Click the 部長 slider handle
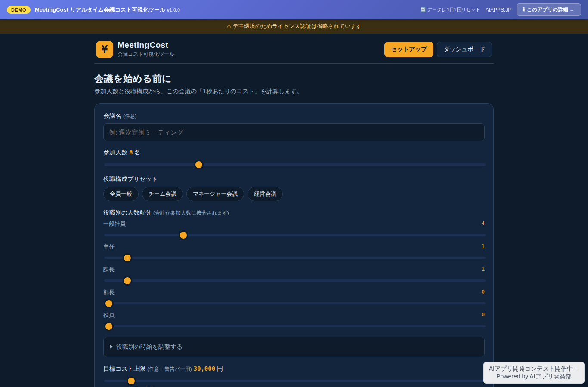This screenshot has height=387, width=588. pyautogui.click(x=109, y=304)
